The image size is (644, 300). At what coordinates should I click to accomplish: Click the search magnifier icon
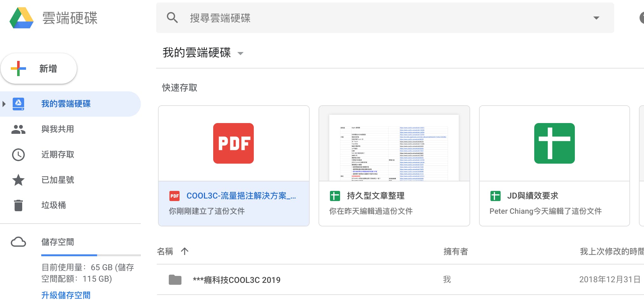(172, 18)
